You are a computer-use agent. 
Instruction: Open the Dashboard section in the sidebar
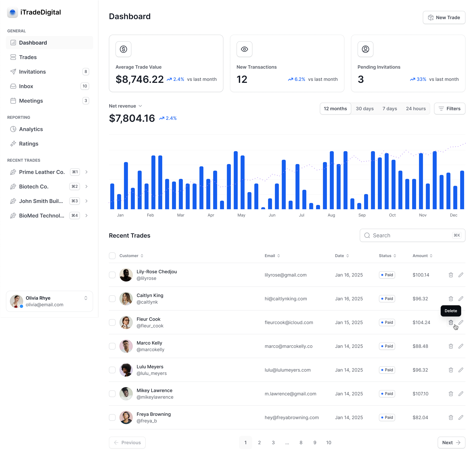tap(33, 43)
